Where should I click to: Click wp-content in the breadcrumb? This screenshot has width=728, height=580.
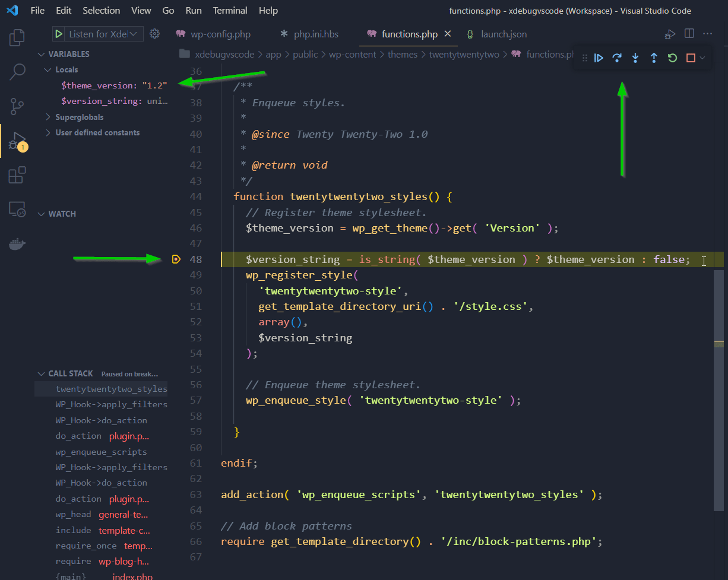pyautogui.click(x=353, y=54)
